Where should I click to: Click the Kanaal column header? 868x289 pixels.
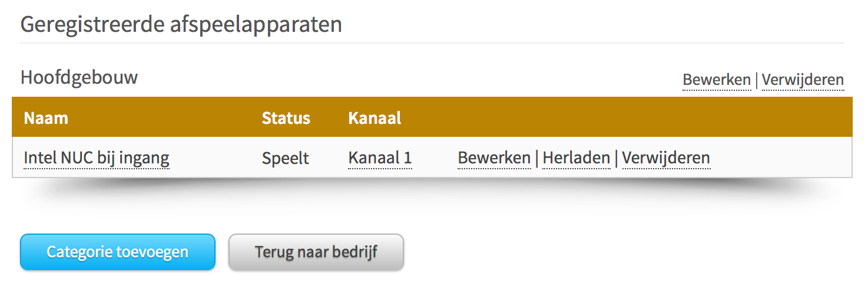(375, 118)
